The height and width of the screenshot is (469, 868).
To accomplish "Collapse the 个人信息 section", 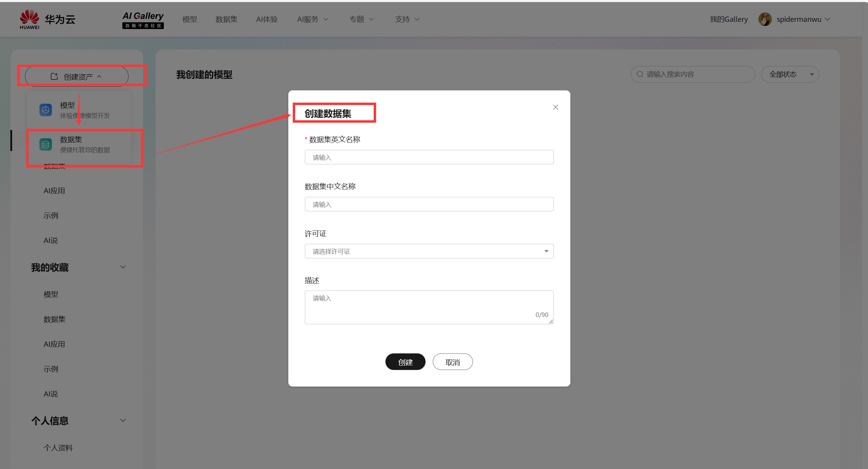I will tap(123, 421).
